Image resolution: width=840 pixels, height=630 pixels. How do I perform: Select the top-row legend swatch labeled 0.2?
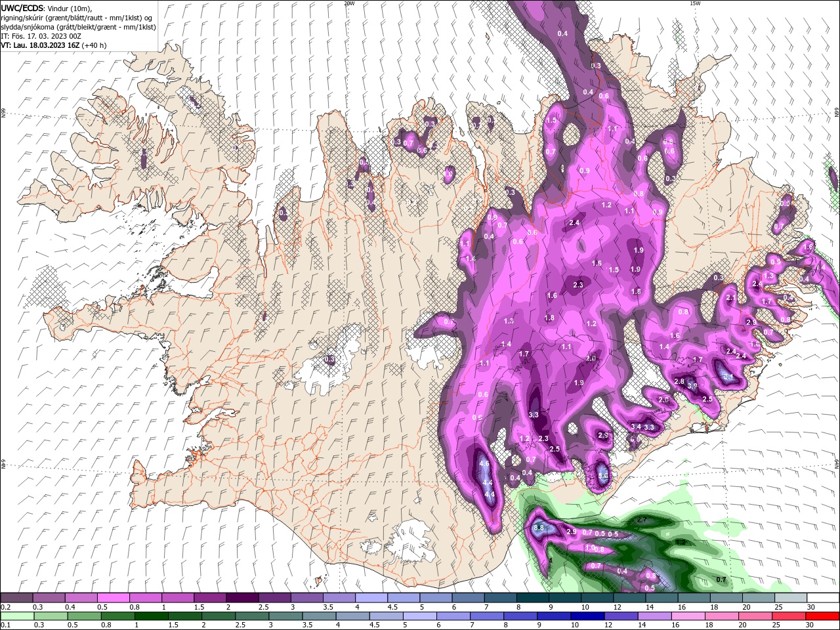[16, 598]
